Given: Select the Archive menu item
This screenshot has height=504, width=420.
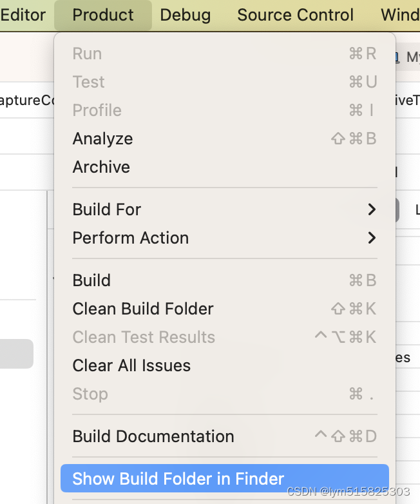Looking at the screenshot, I should point(101,167).
